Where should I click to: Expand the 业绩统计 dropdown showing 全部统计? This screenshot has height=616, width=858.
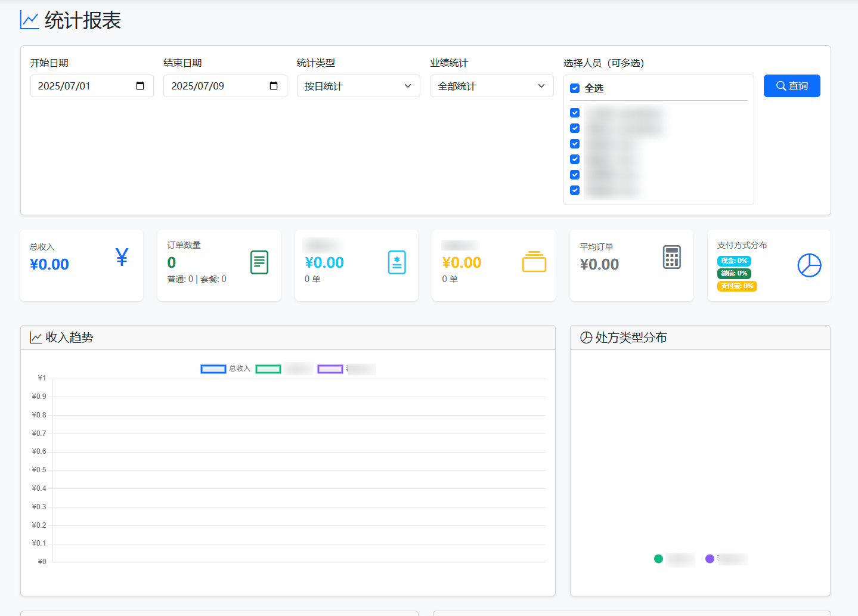pos(491,86)
